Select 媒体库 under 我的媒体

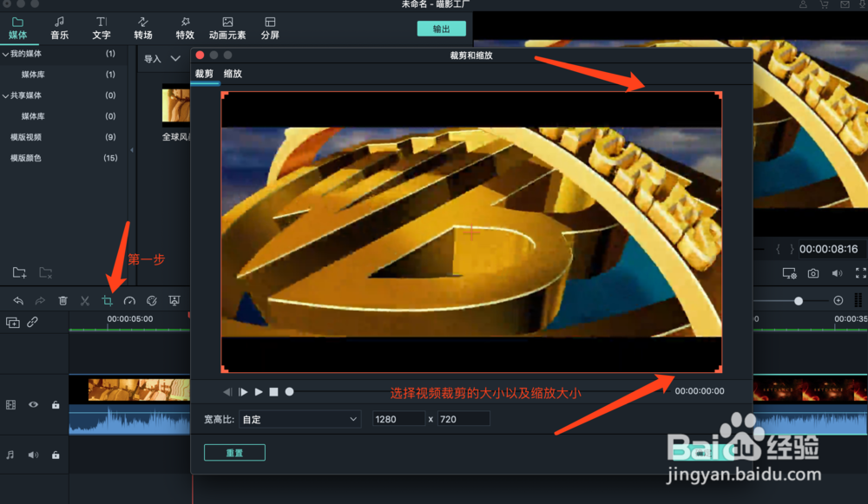pos(33,74)
